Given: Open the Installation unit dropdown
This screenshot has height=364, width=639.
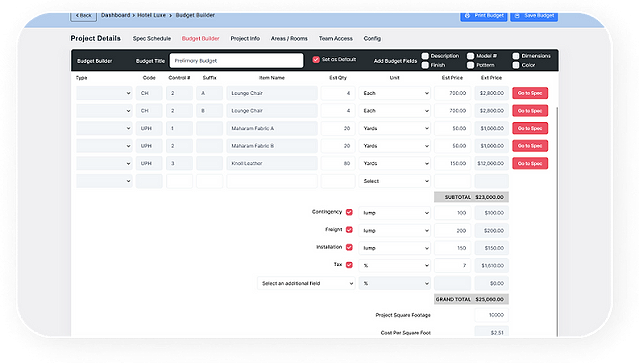Looking at the screenshot, I should pyautogui.click(x=394, y=248).
